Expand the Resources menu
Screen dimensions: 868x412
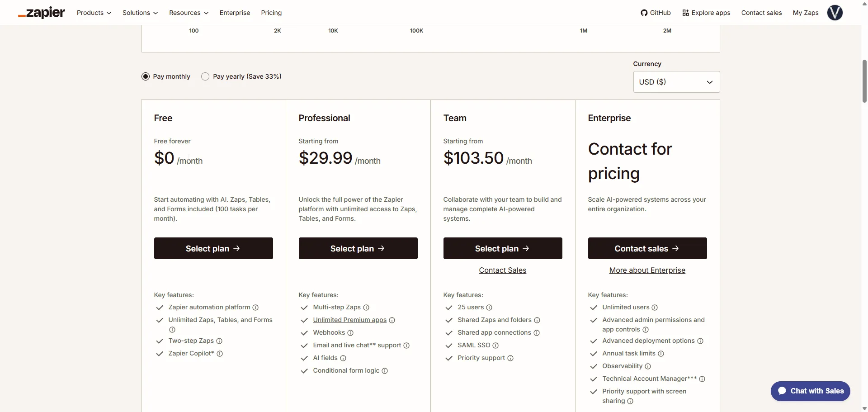[189, 13]
